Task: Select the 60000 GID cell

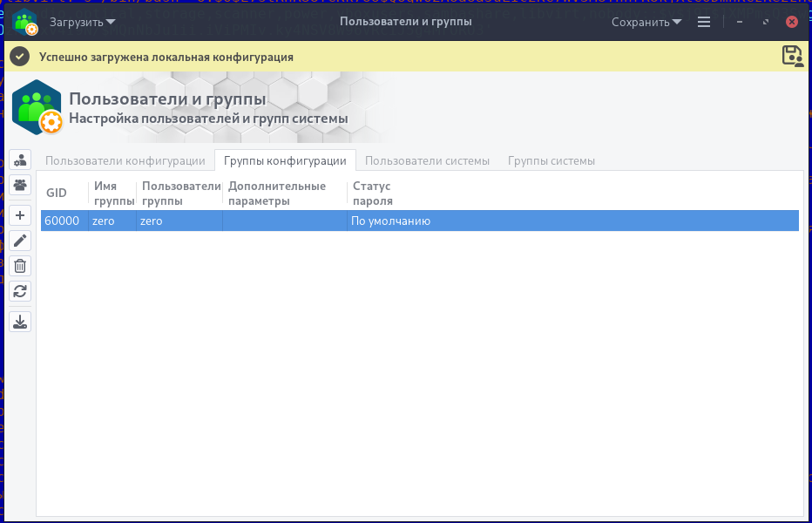Action: click(x=64, y=221)
